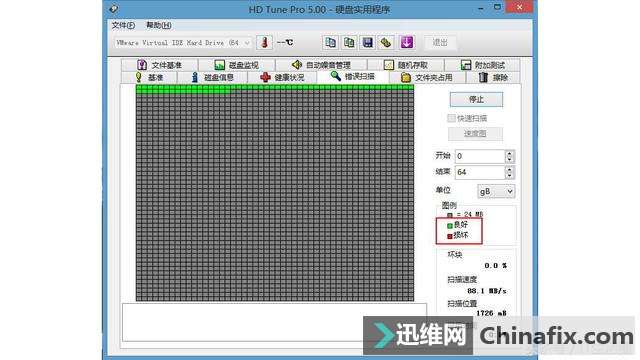The image size is (640, 360).
Task: Open the 健康状况 tab with red cross
Action: coord(282,77)
